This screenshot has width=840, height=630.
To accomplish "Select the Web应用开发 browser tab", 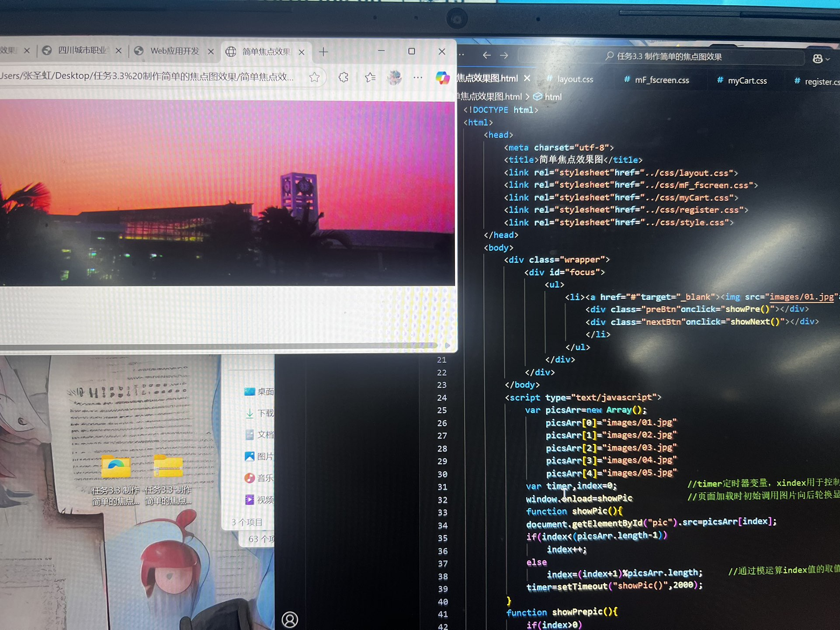I will (174, 51).
